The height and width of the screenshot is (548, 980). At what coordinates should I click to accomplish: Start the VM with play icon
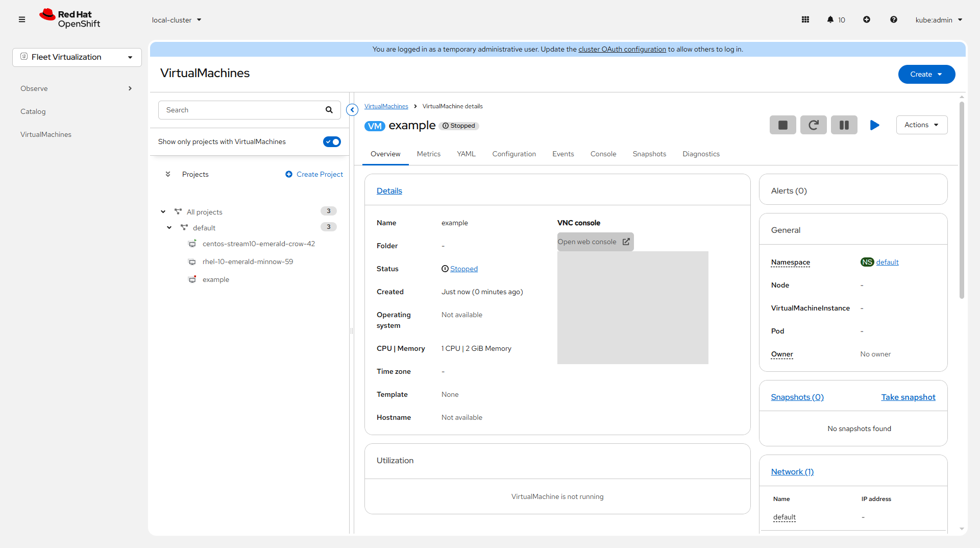click(x=874, y=125)
